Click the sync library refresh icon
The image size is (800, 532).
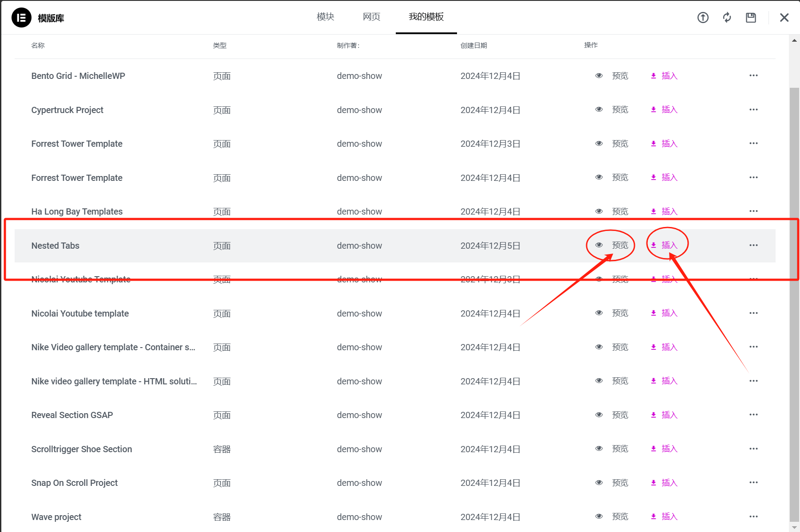coord(727,18)
